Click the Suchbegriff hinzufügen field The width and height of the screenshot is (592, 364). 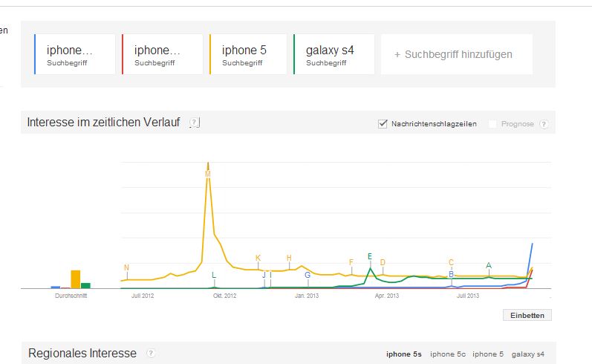pos(456,54)
